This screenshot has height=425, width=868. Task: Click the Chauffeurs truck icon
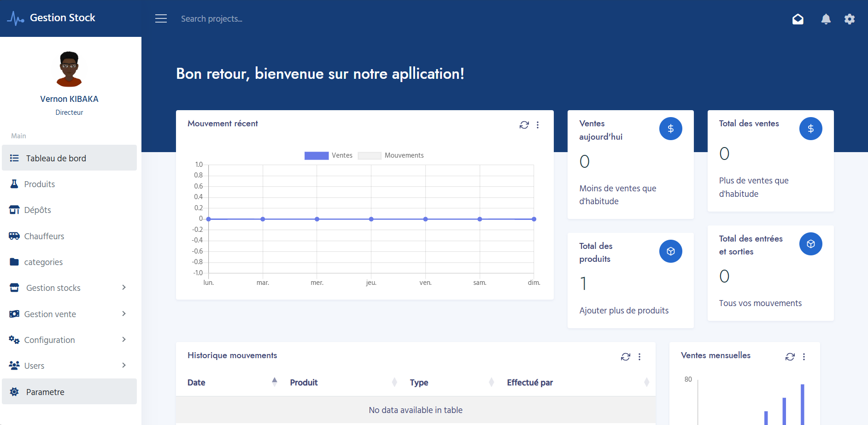pyautogui.click(x=14, y=236)
